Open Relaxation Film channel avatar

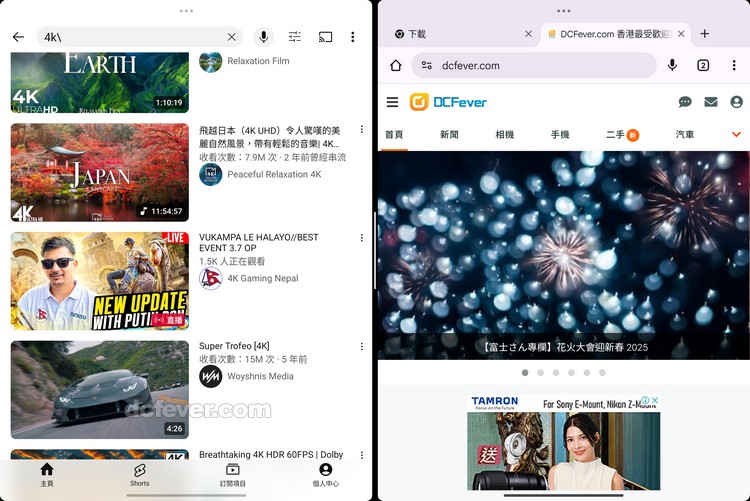pos(210,61)
